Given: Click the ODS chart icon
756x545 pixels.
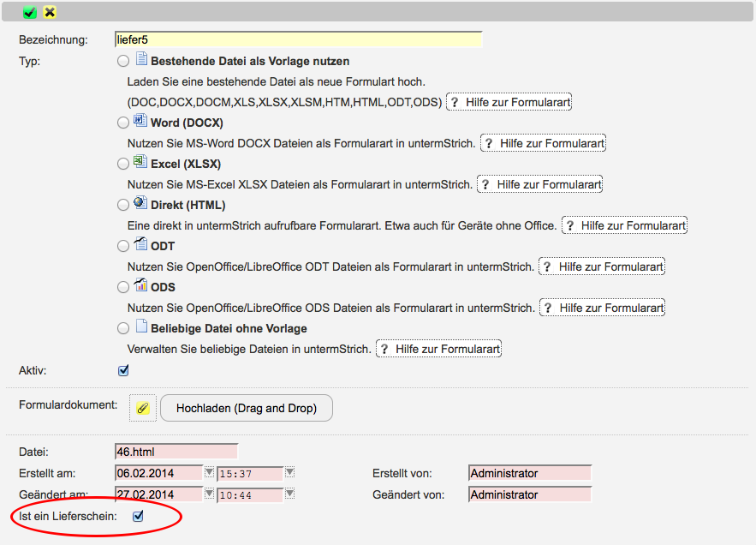Looking at the screenshot, I should [141, 286].
